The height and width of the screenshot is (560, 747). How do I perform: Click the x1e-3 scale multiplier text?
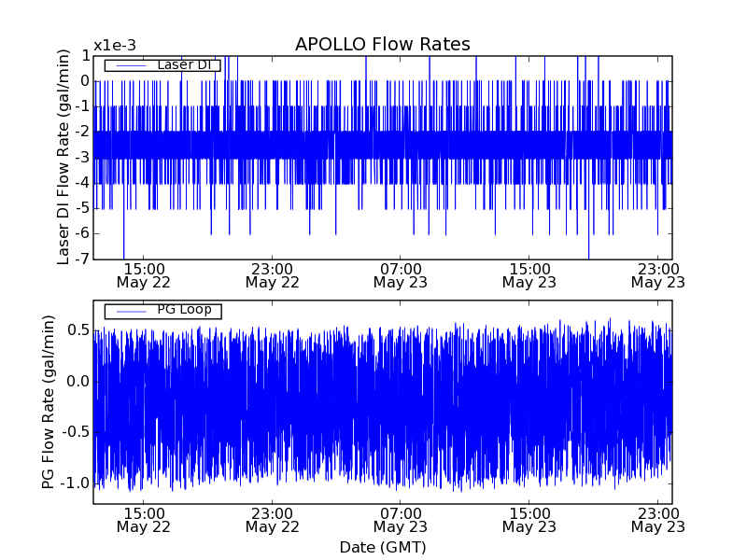(114, 46)
